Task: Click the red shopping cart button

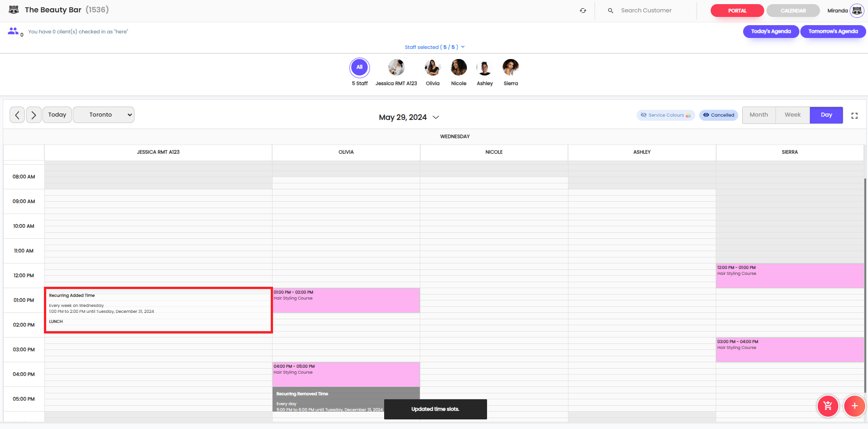Action: coord(828,406)
